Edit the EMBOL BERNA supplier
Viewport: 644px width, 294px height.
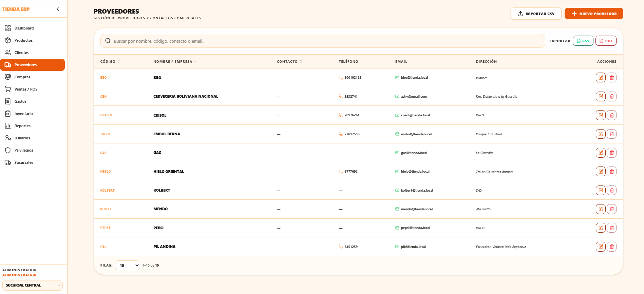601,134
